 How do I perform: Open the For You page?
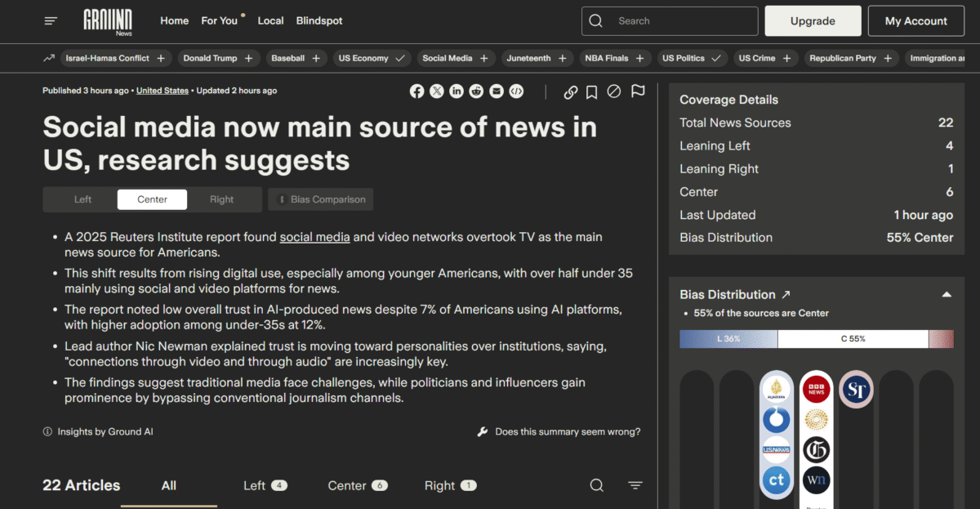click(220, 20)
